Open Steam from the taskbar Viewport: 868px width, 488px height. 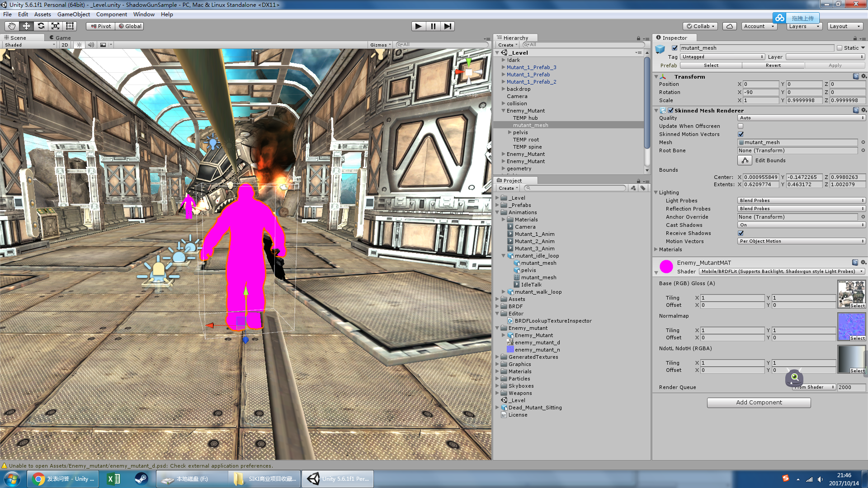(x=141, y=479)
